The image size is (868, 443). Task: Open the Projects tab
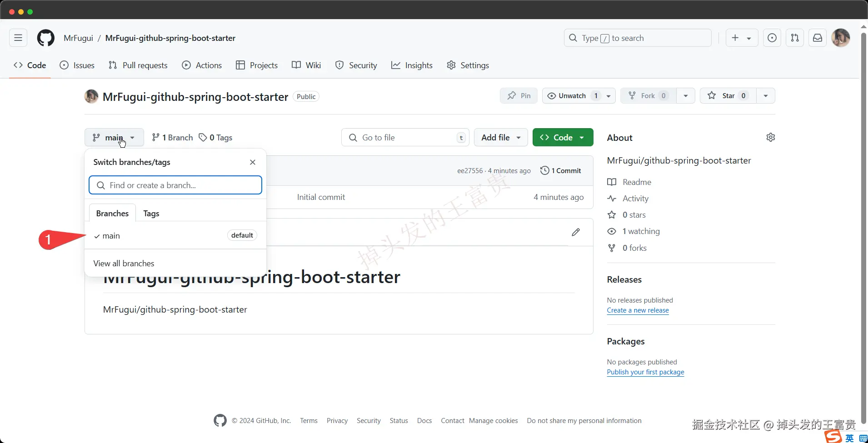pos(257,65)
